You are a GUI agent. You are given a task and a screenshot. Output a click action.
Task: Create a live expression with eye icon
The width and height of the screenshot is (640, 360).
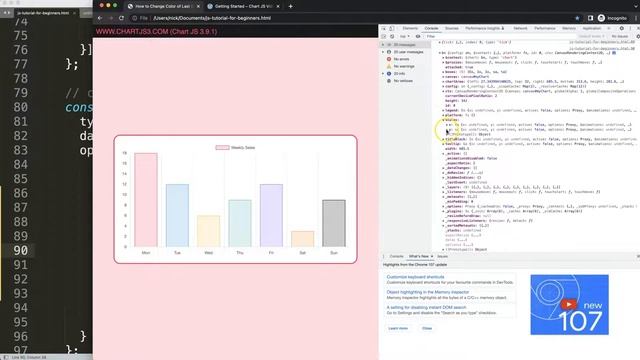click(418, 36)
